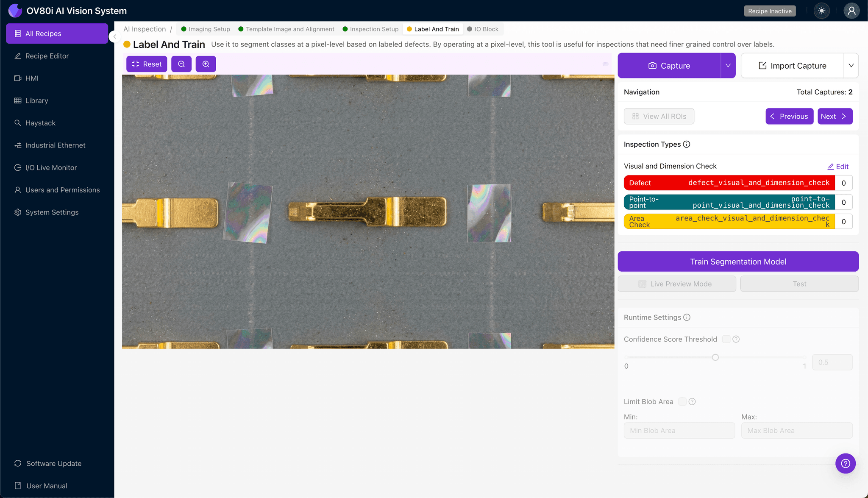Open the IO Block step tab
The image size is (868, 498).
point(483,29)
